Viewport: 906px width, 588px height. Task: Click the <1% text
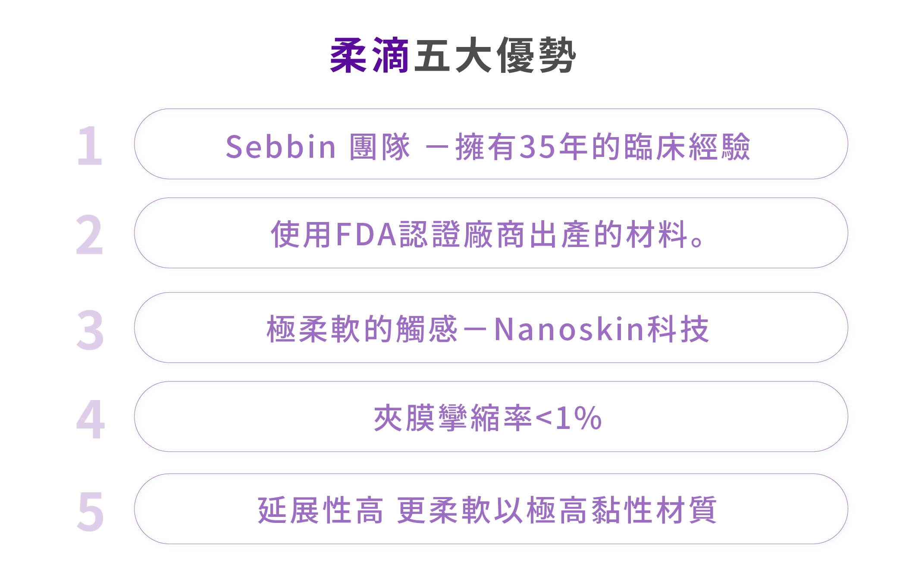point(568,418)
